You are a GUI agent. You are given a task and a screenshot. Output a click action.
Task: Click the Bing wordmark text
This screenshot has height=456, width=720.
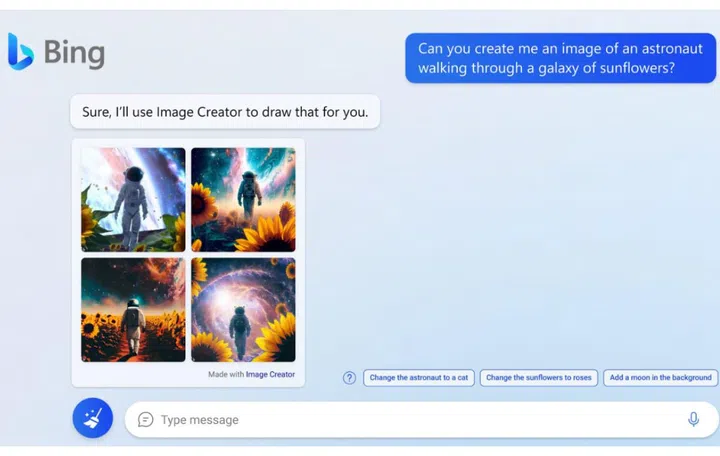(x=73, y=52)
